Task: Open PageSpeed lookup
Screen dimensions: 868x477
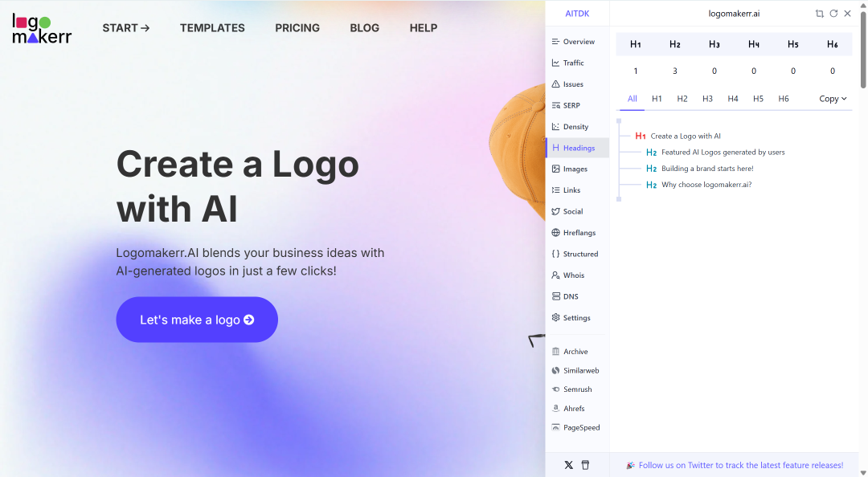Action: [577, 428]
